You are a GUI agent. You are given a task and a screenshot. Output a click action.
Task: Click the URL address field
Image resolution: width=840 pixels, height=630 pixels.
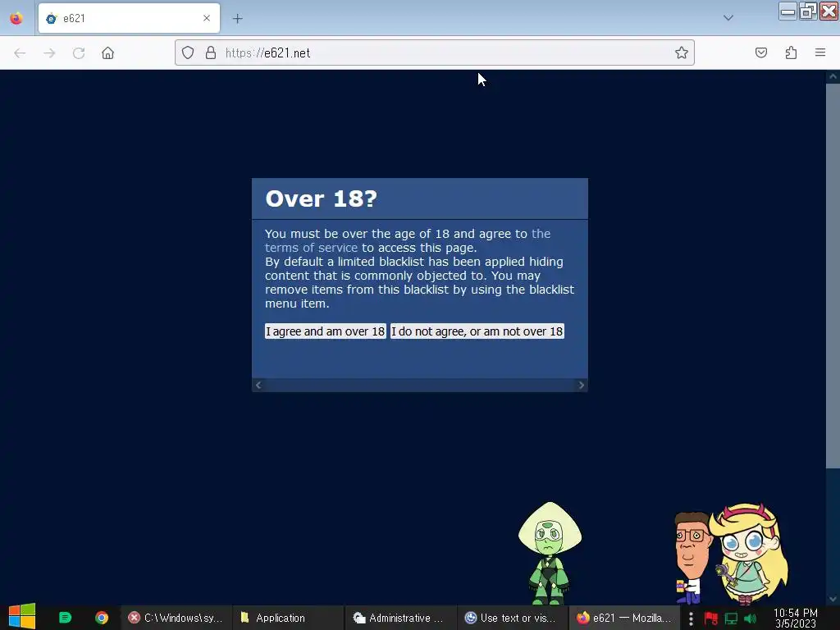click(435, 52)
